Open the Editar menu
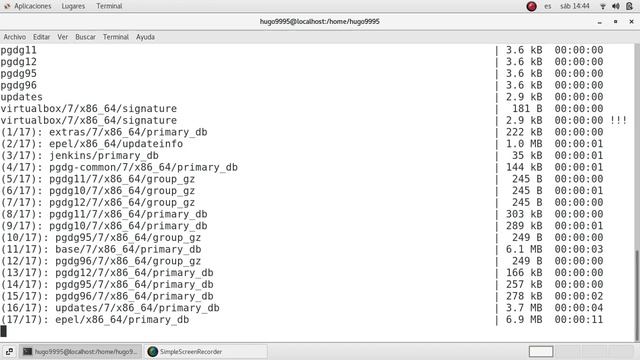The image size is (640, 360). [41, 37]
